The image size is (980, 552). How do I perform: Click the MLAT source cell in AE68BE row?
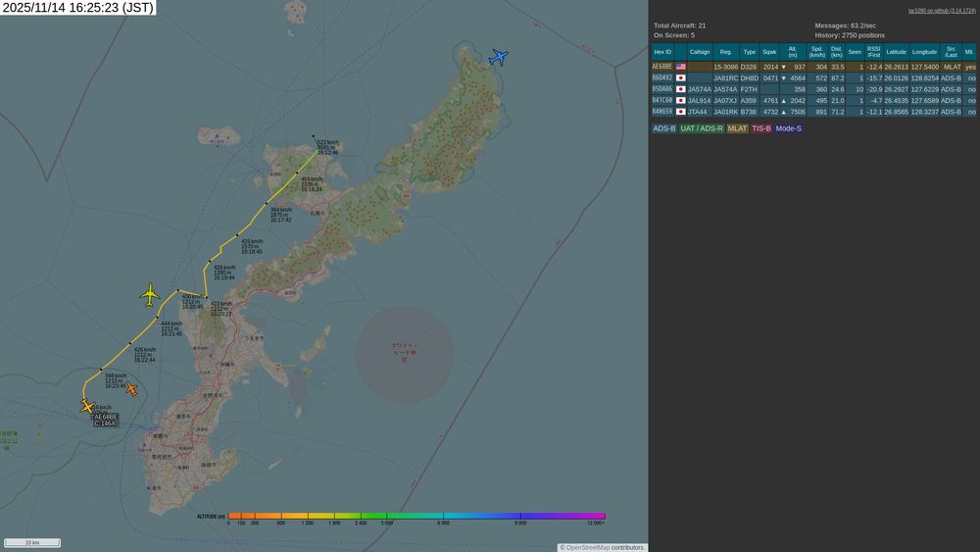click(x=952, y=67)
